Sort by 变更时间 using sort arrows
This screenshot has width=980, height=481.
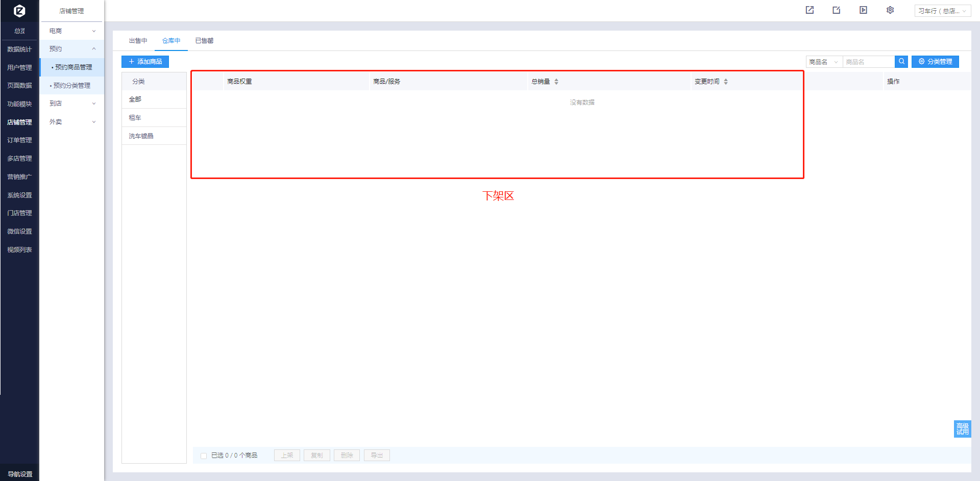click(x=725, y=82)
